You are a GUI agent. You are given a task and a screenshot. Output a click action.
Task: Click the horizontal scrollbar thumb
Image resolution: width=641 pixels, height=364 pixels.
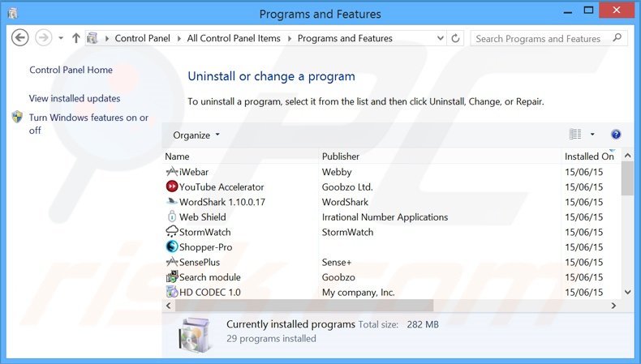(303, 305)
